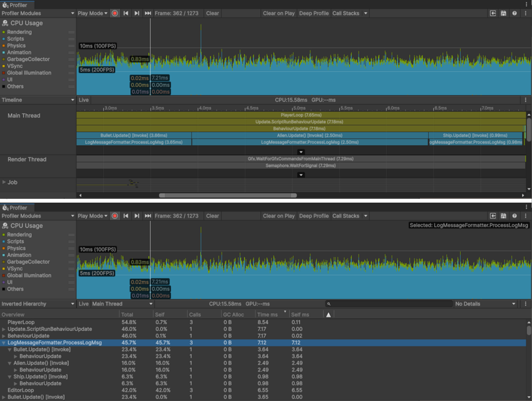The width and height of the screenshot is (532, 401).
Task: Click search magnifier icon in bottom Profiler
Action: 329,304
